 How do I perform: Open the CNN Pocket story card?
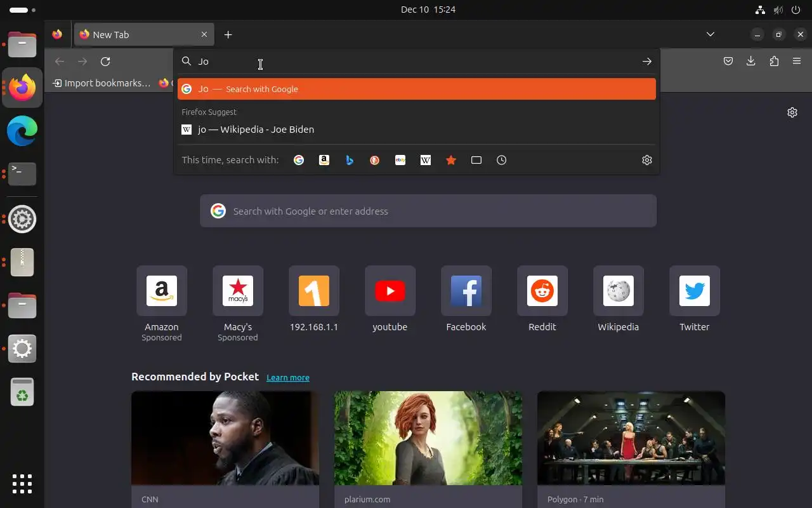tap(225, 450)
